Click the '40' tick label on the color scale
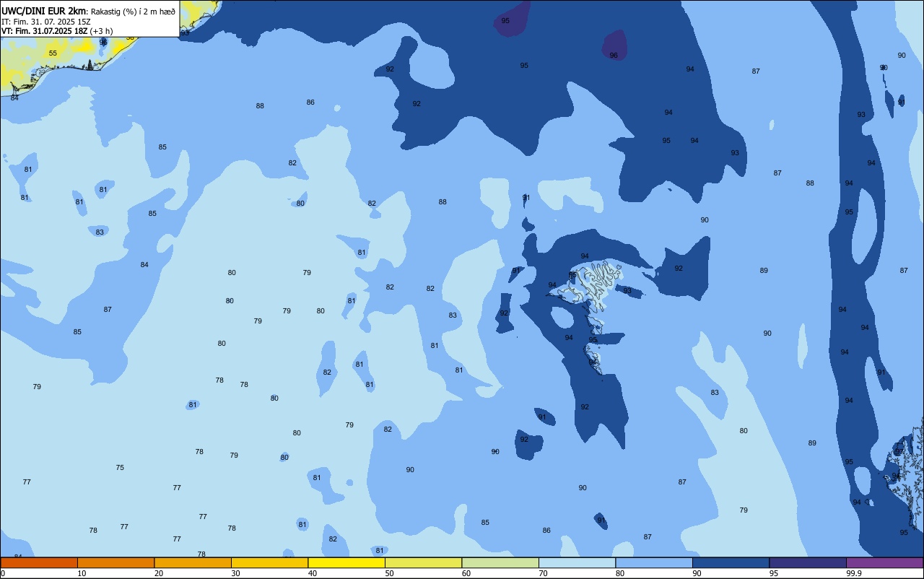The height and width of the screenshot is (579, 924). 312,573
